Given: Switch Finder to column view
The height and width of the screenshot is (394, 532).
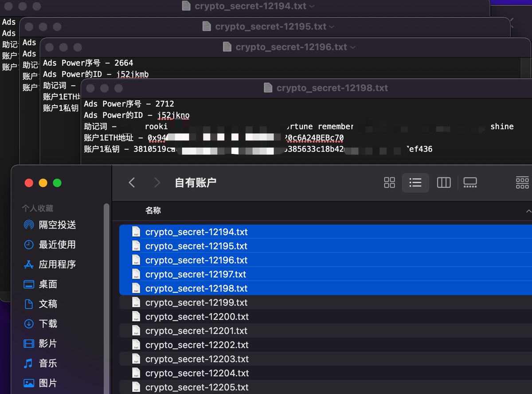Looking at the screenshot, I should (x=444, y=182).
